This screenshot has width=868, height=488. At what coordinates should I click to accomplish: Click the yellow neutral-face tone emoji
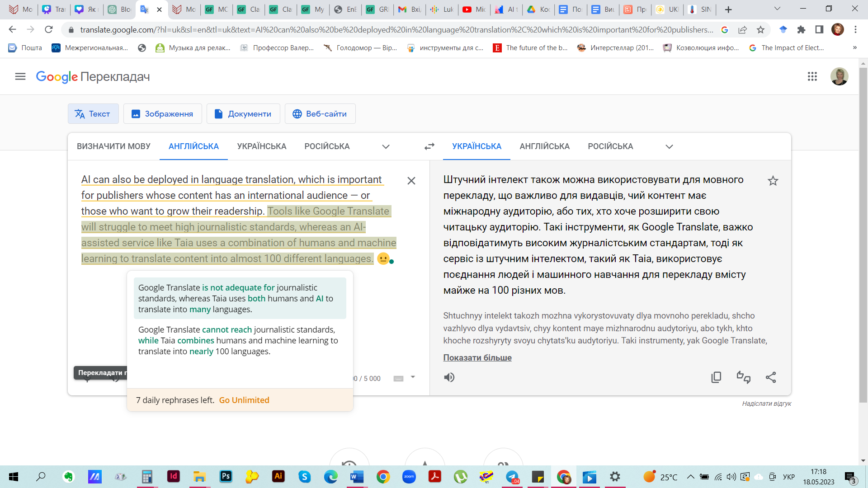click(383, 258)
